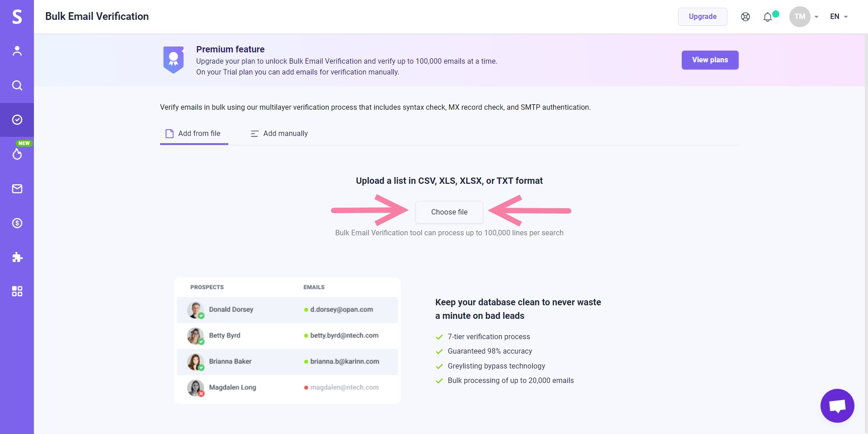Open the warm-up flame icon marked NEW
The height and width of the screenshot is (434, 868).
point(17,154)
